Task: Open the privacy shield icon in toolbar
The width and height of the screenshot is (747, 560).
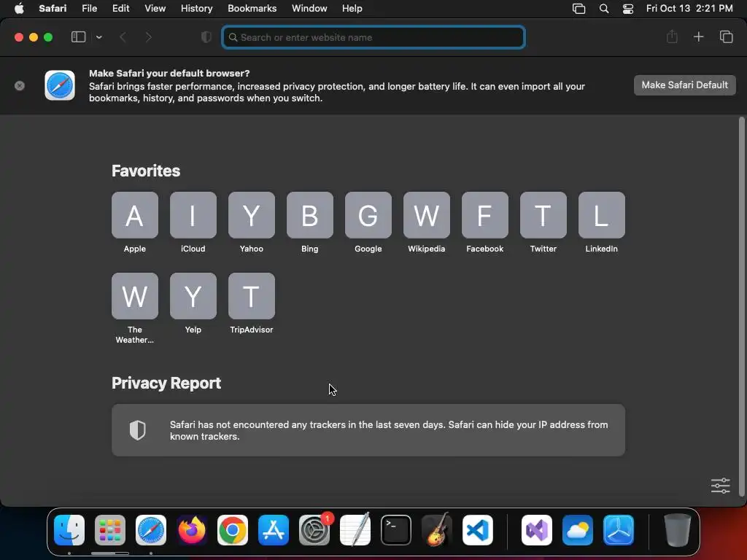Action: 206,37
